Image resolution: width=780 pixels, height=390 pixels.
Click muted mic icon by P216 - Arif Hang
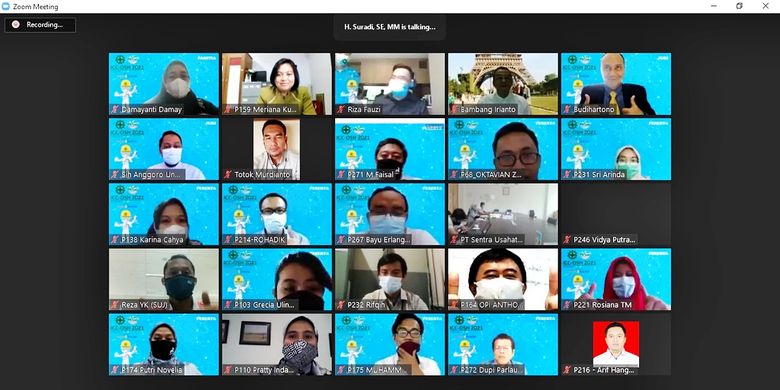coord(567,370)
